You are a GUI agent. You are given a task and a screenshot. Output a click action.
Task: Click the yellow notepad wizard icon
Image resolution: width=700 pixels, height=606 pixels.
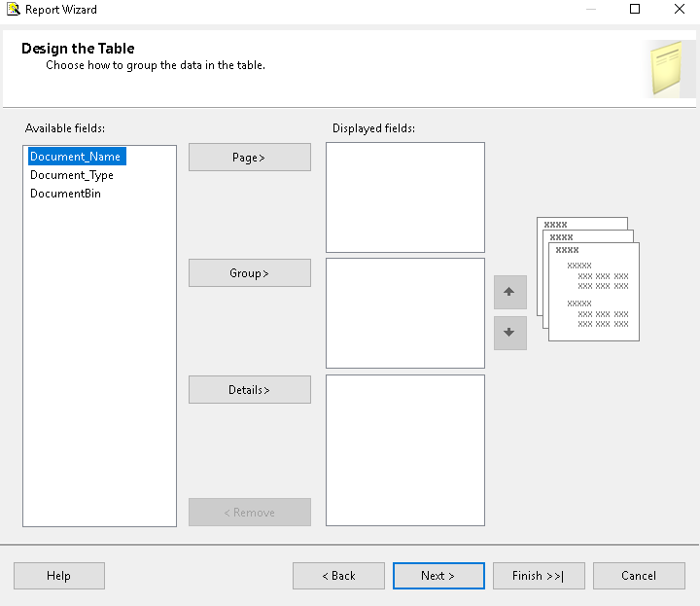click(x=666, y=68)
